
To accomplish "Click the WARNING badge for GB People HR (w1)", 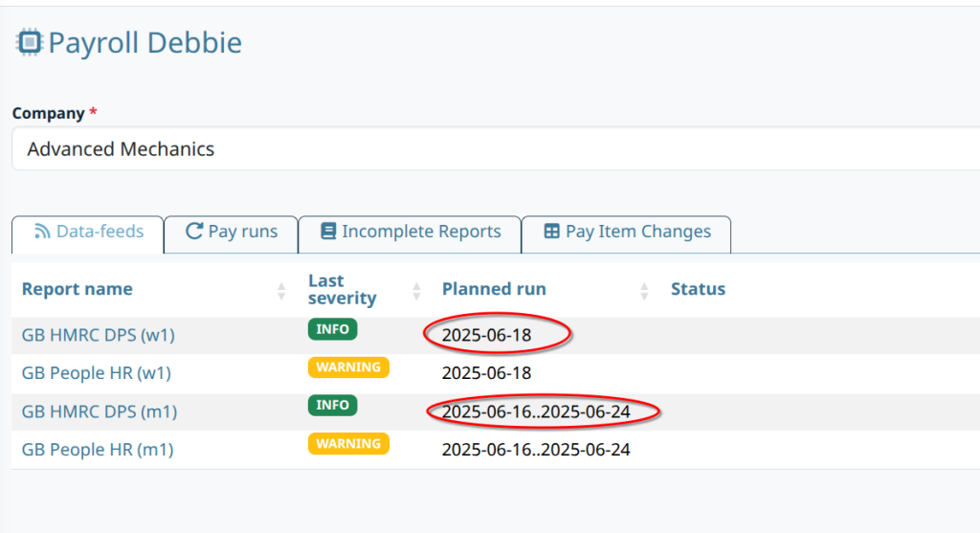I will tap(348, 366).
